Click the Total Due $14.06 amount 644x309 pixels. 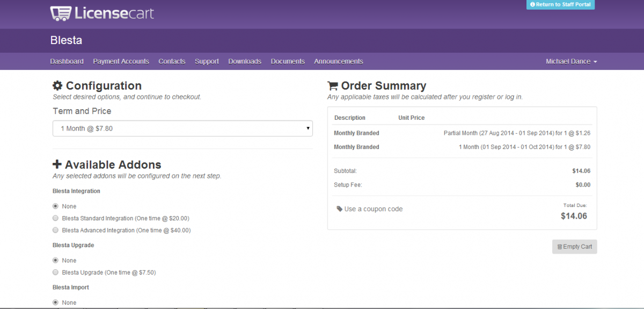click(574, 216)
